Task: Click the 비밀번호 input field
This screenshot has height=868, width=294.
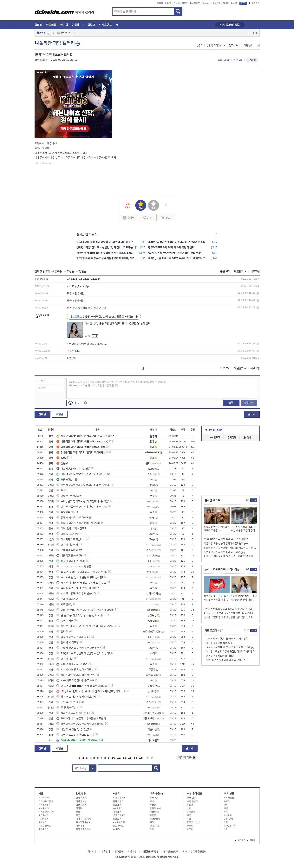Action: click(x=51, y=388)
